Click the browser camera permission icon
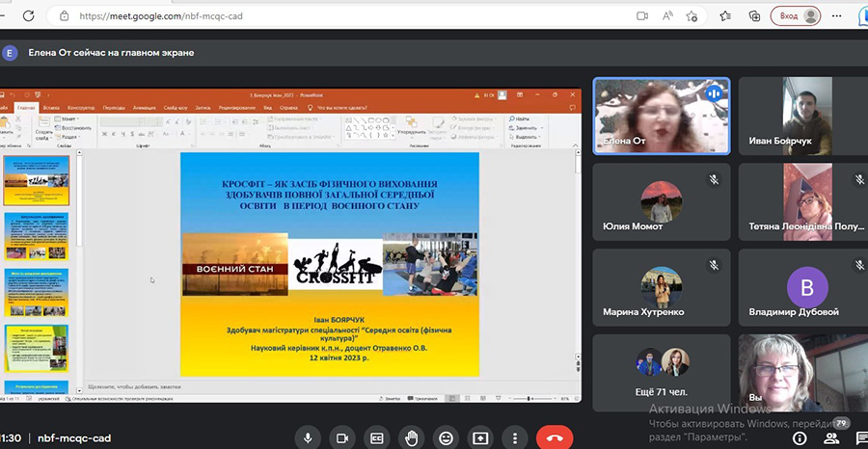The image size is (868, 449). [x=642, y=15]
